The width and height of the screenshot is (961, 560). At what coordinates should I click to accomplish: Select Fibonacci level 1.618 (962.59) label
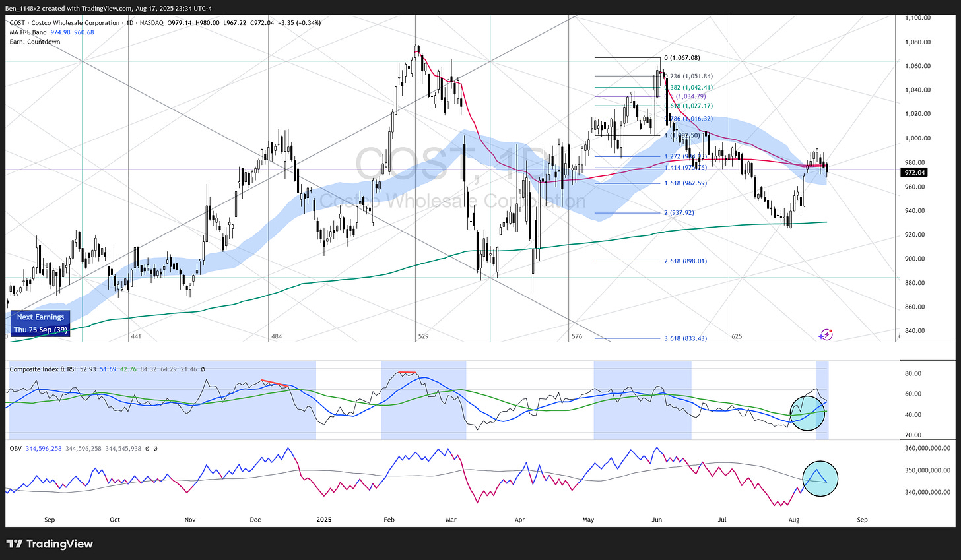(x=685, y=183)
